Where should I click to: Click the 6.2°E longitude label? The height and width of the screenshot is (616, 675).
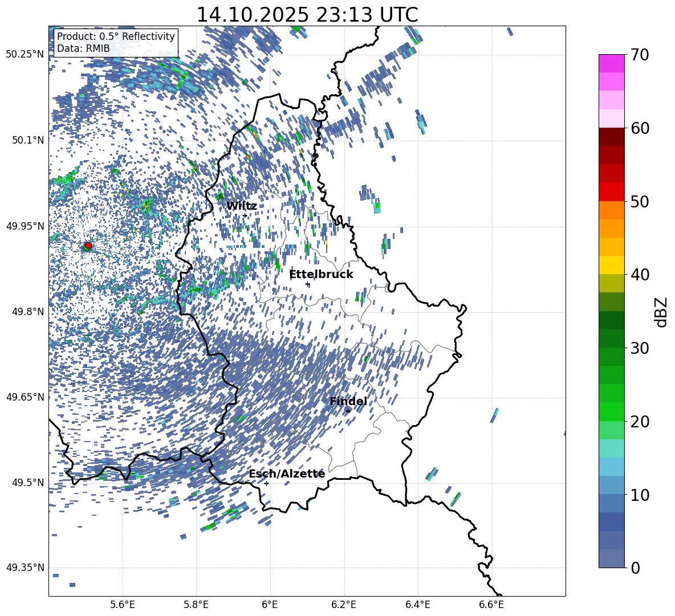click(x=344, y=605)
